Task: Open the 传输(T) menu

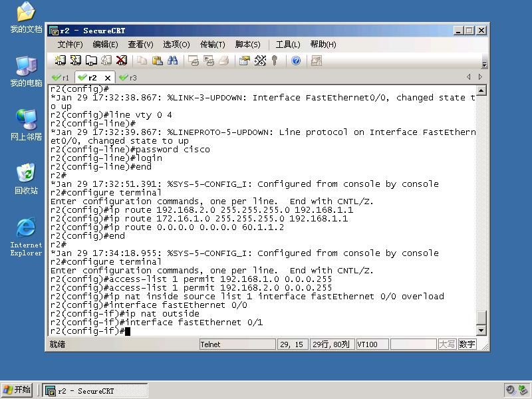Action: [x=213, y=45]
